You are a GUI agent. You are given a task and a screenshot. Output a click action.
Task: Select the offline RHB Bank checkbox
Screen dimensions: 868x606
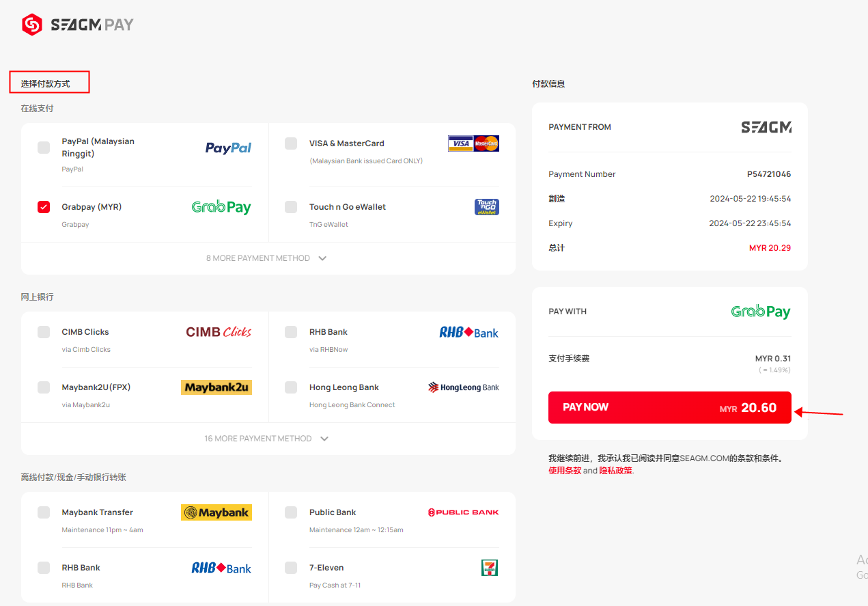tap(44, 568)
